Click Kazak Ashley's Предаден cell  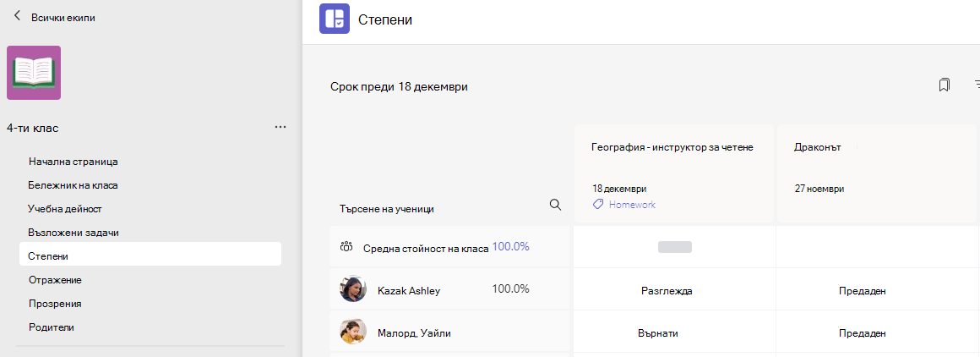pos(863,291)
